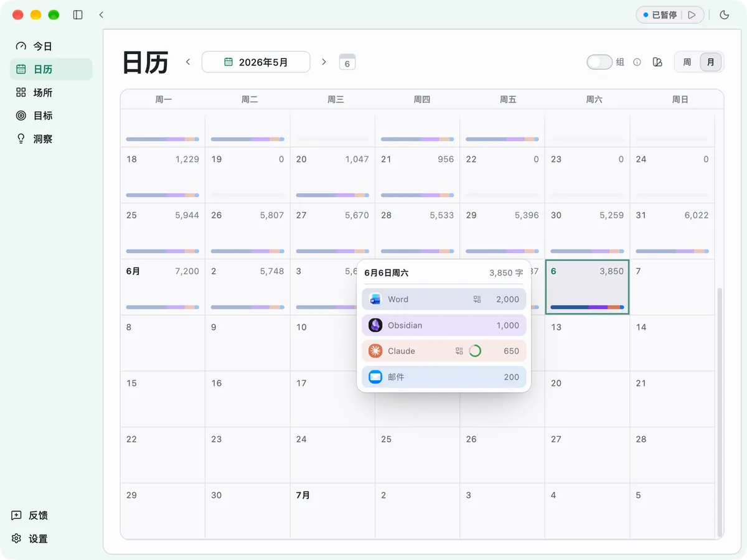Select the June 6 calendar cell

587,287
